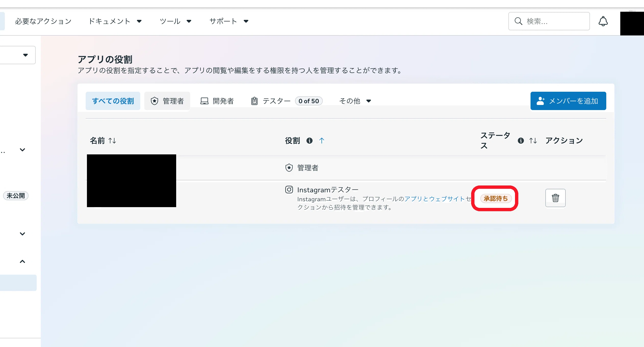Click the Instagram logo icon in the row
The height and width of the screenshot is (347, 644).
[289, 190]
